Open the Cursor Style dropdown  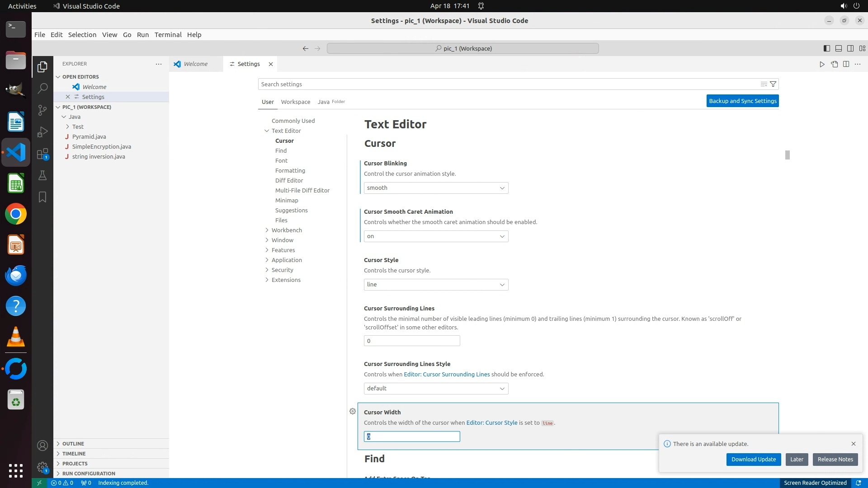coord(436,285)
